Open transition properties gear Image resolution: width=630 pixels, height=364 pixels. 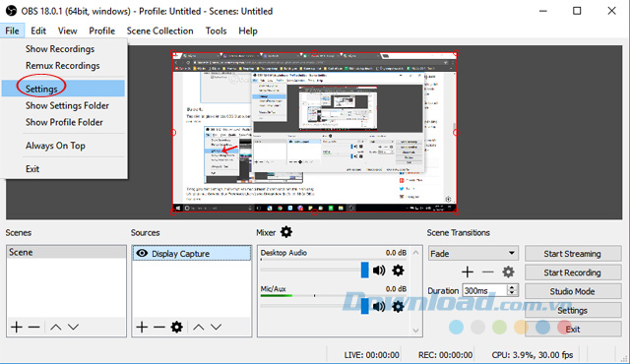[x=508, y=273]
